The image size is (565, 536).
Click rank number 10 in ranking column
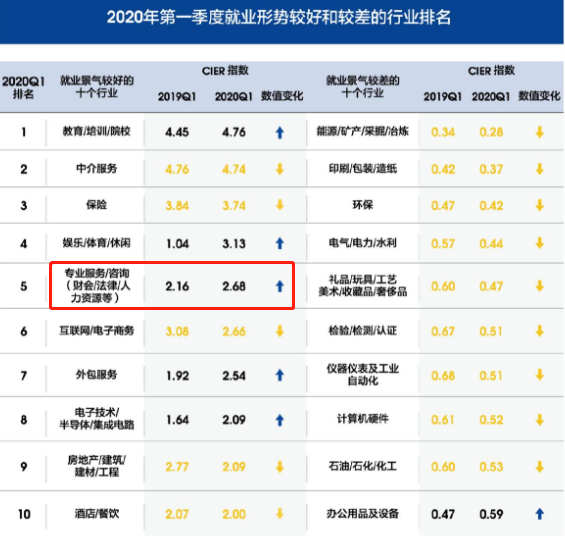click(x=24, y=514)
